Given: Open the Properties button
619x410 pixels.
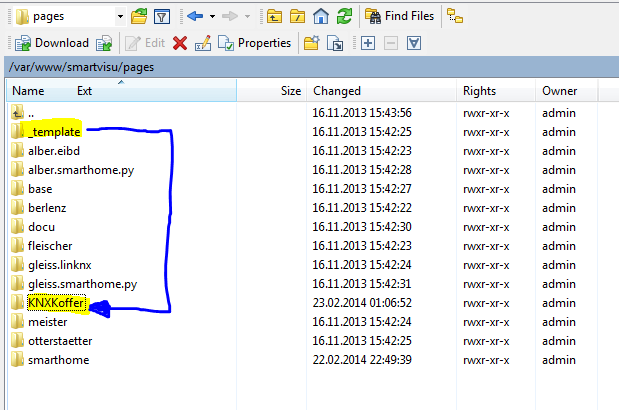Looking at the screenshot, I should (255, 43).
